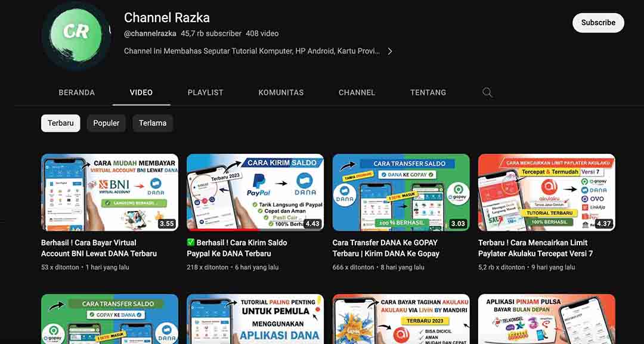
Task: Click the '408 video' count text
Action: [262, 33]
